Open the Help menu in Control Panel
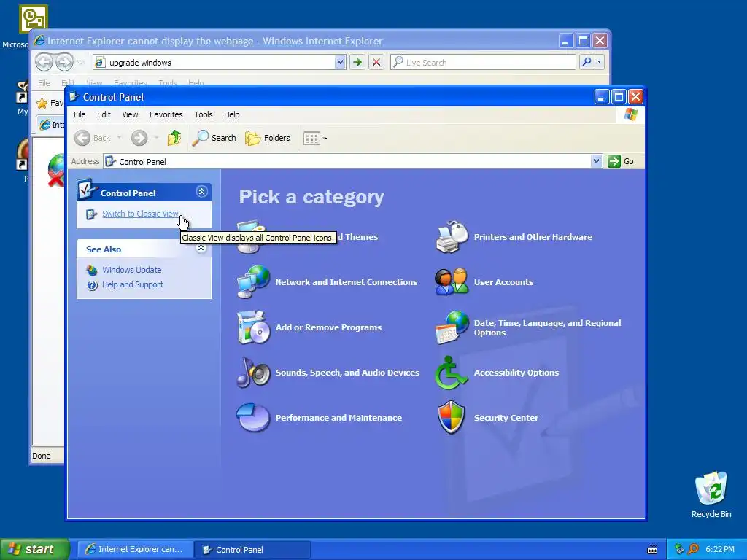The image size is (747, 560). [231, 114]
